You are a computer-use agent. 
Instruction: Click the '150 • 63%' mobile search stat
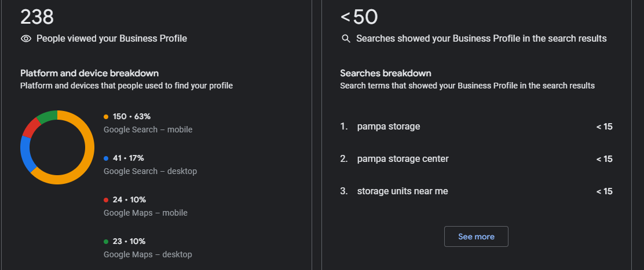click(x=131, y=117)
